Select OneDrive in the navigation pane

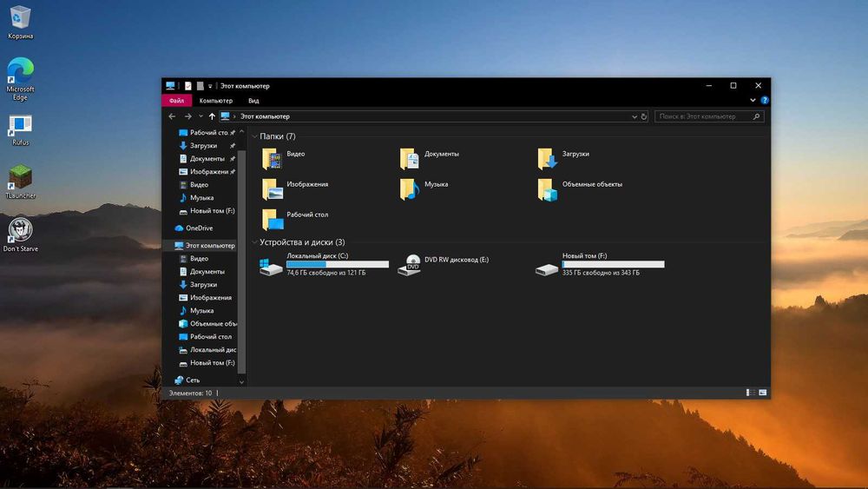pos(194,228)
